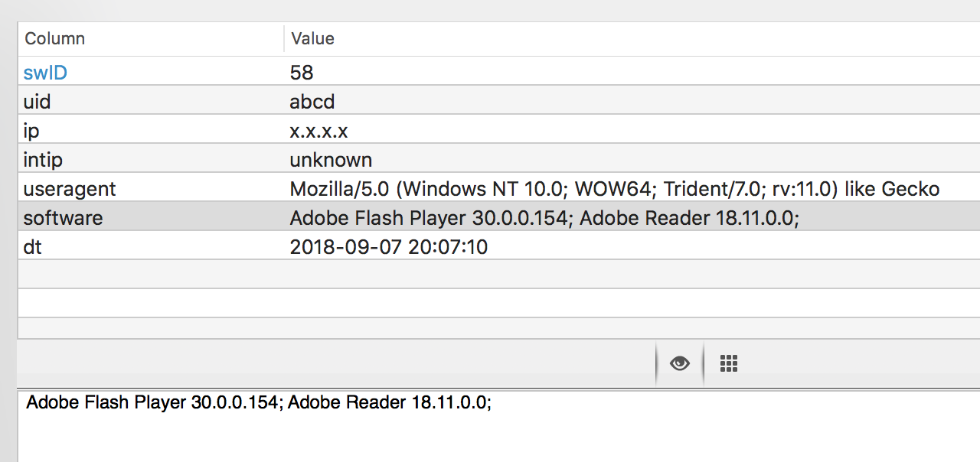980x462 pixels.
Task: Click inside the bottom text preview area
Action: [x=490, y=432]
